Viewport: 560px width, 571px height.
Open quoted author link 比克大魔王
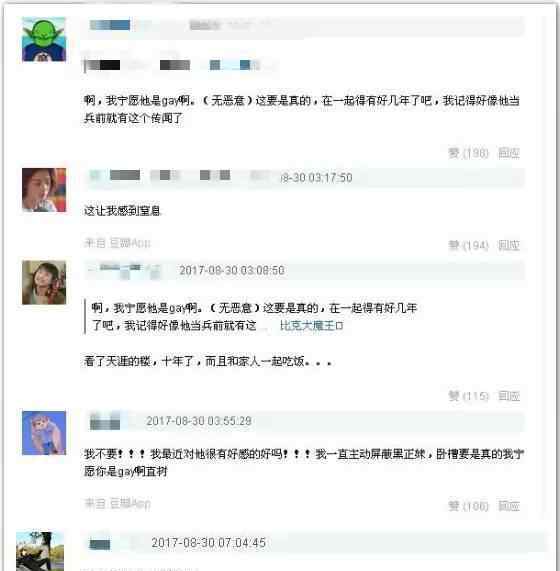[x=311, y=326]
